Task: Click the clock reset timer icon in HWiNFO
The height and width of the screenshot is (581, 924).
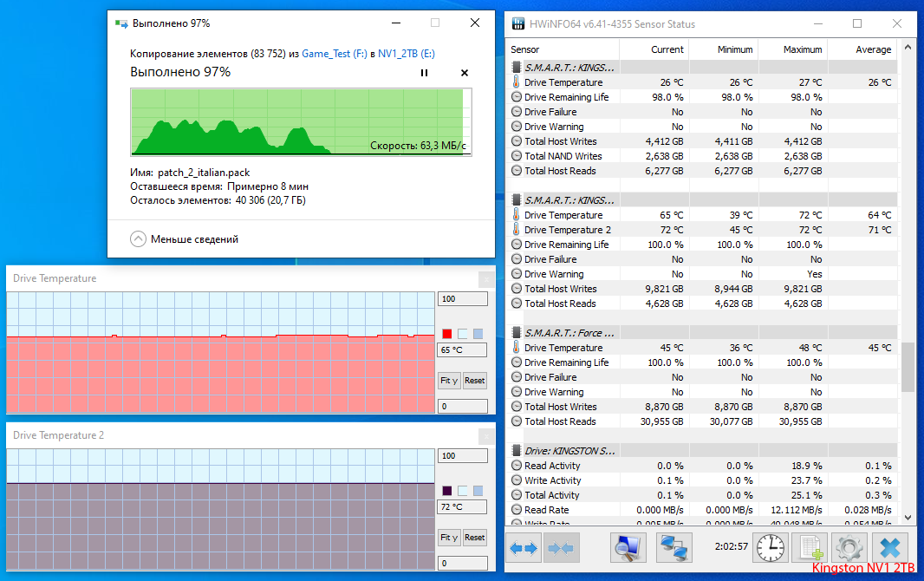Action: pos(771,548)
